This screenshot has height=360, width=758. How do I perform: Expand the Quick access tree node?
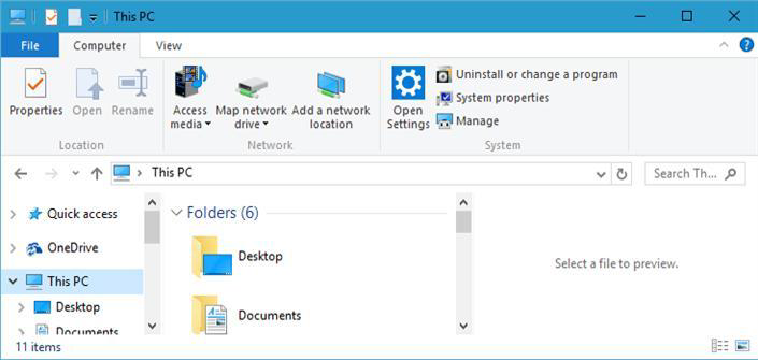[14, 214]
